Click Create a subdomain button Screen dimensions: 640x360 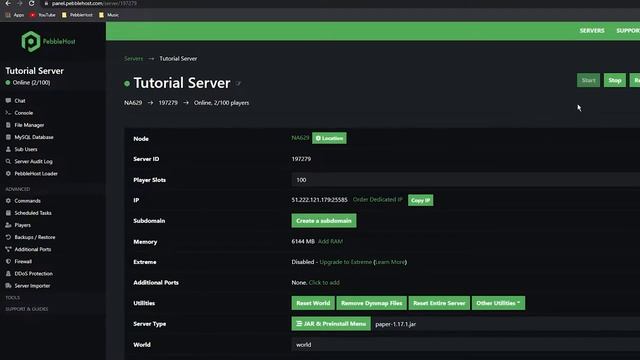click(x=324, y=221)
